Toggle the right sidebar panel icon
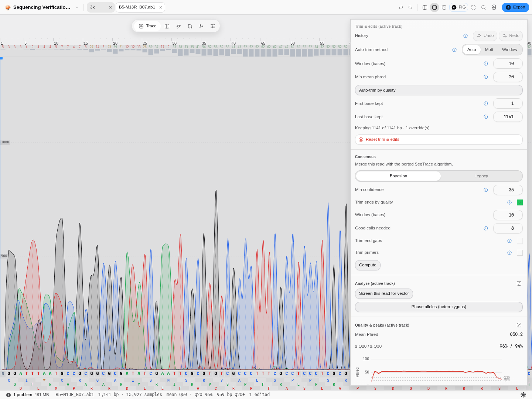This screenshot has width=532, height=399. pos(434,7)
